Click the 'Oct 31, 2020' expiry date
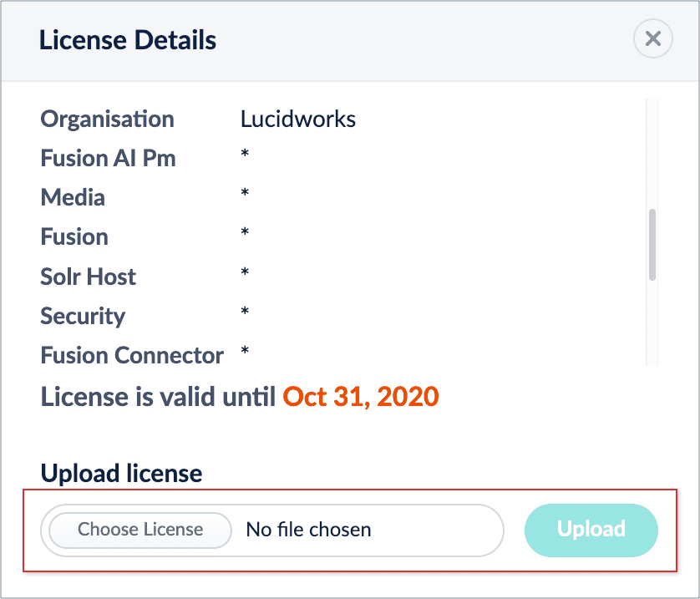 click(x=361, y=396)
